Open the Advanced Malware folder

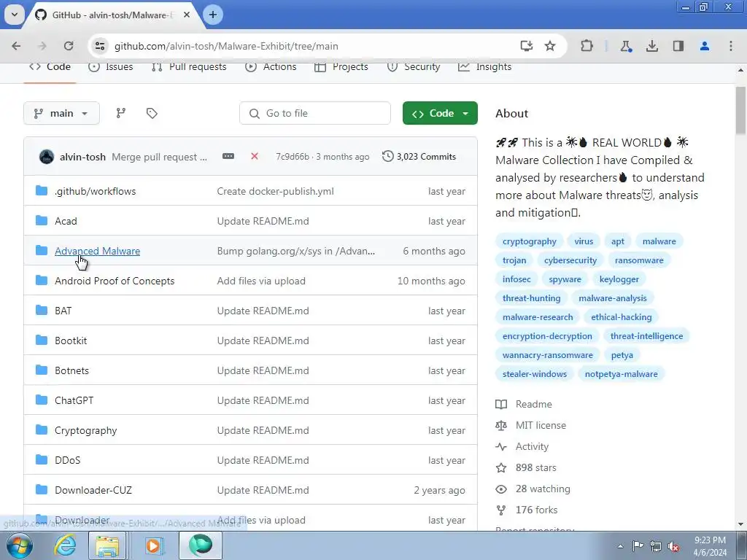click(x=97, y=252)
